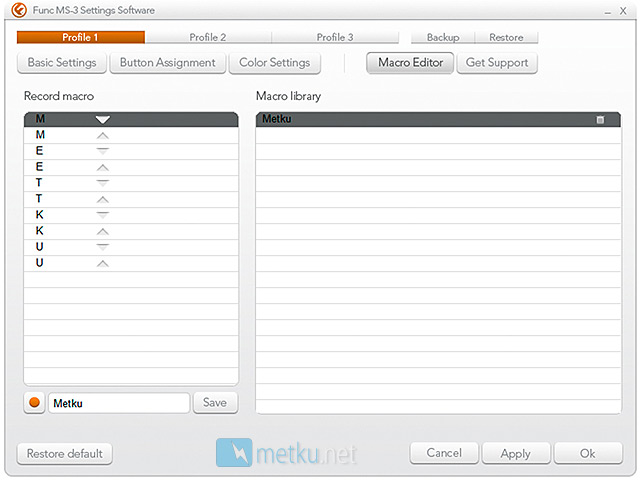Viewport: 640px width, 480px height.
Task: Click key-down arrow beside first U row
Action: pyautogui.click(x=102, y=247)
